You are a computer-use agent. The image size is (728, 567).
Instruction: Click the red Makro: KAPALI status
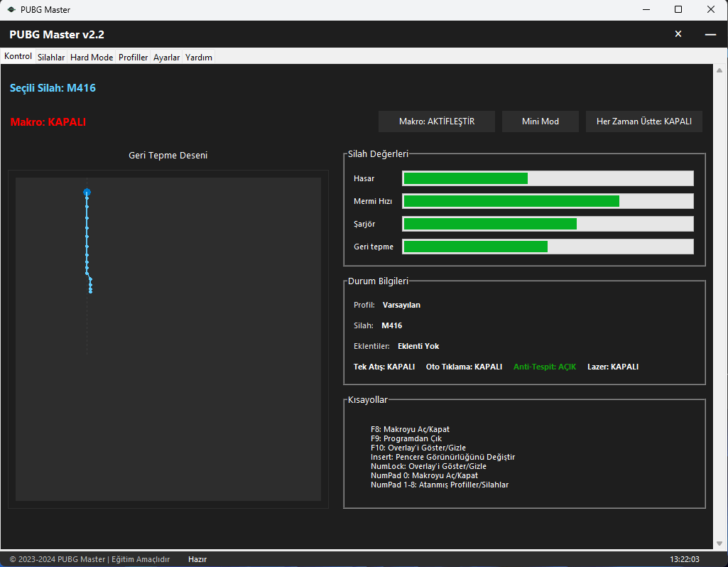(48, 122)
